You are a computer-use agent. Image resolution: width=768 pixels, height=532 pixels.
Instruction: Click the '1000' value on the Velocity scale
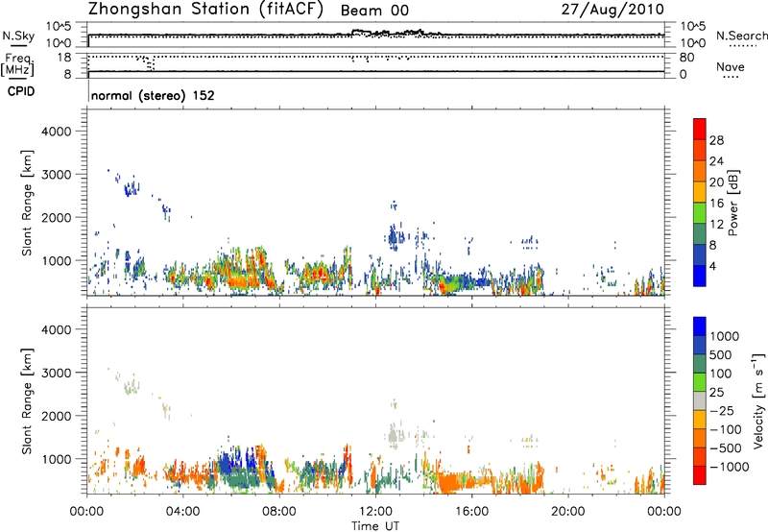coord(725,336)
